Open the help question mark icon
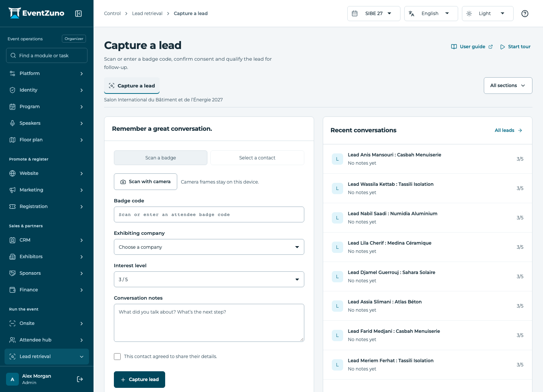This screenshot has width=543, height=392. point(525,14)
